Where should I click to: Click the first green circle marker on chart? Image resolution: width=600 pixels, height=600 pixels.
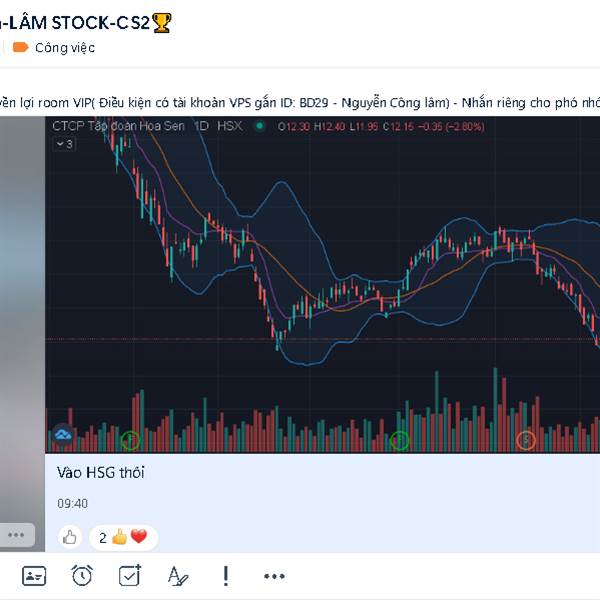click(130, 440)
